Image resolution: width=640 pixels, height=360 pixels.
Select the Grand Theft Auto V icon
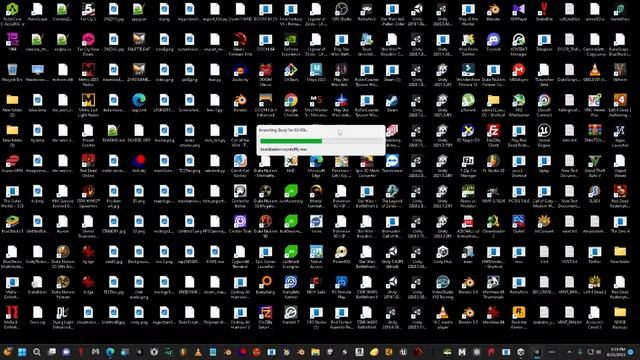[594, 164]
